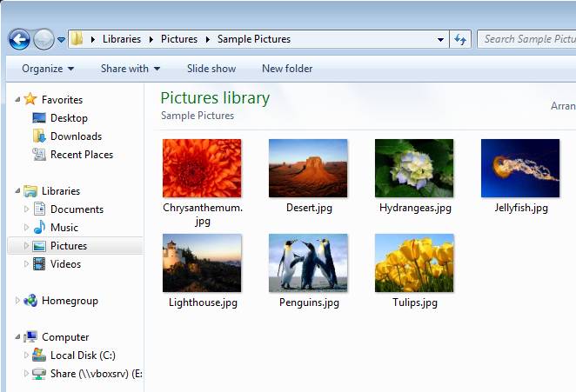Click the Search Sample Pictures field
The width and height of the screenshot is (576, 392).
526,39
